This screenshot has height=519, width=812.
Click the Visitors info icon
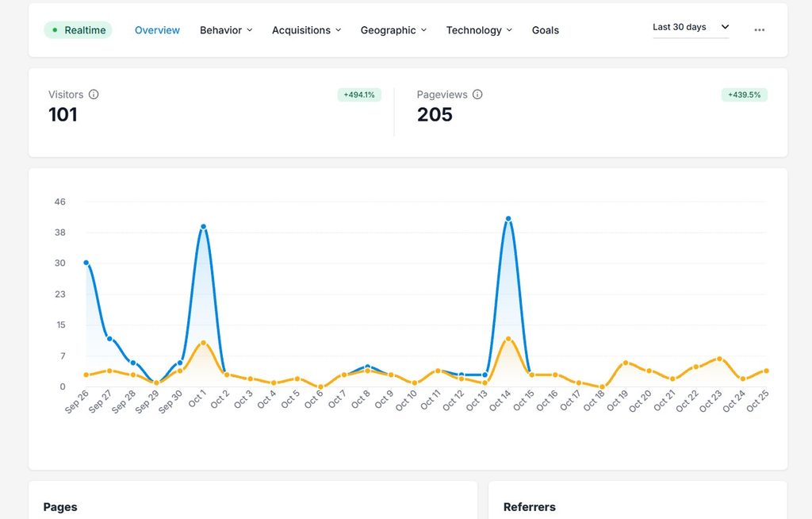(x=94, y=94)
